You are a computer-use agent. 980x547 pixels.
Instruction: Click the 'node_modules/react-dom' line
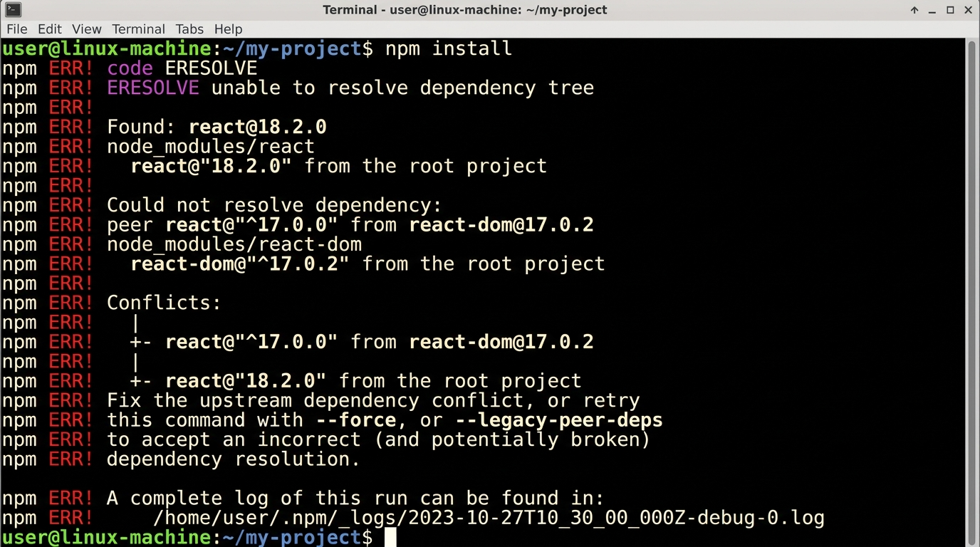[234, 244]
